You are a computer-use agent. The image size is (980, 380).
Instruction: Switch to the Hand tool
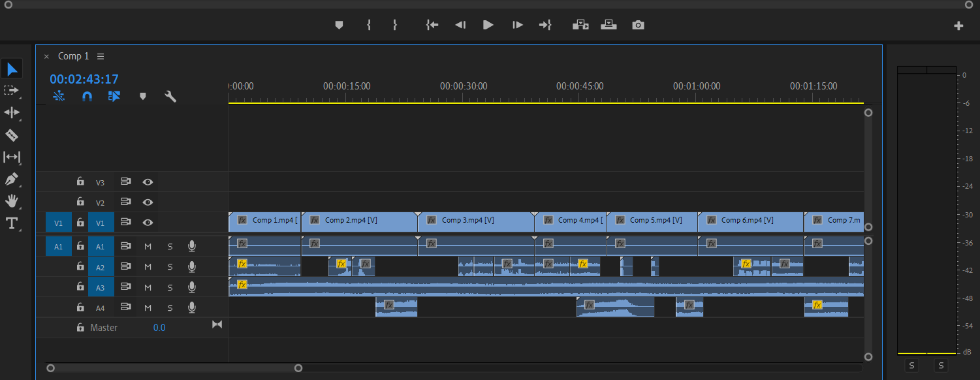tap(12, 200)
